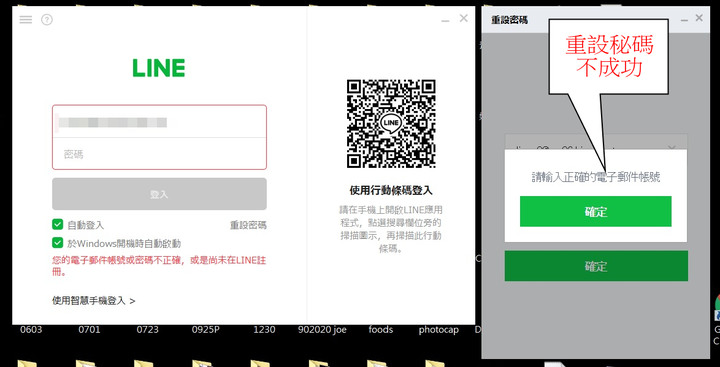This screenshot has height=367, width=720.
Task: Clear the email field in reset window
Action: point(672,147)
